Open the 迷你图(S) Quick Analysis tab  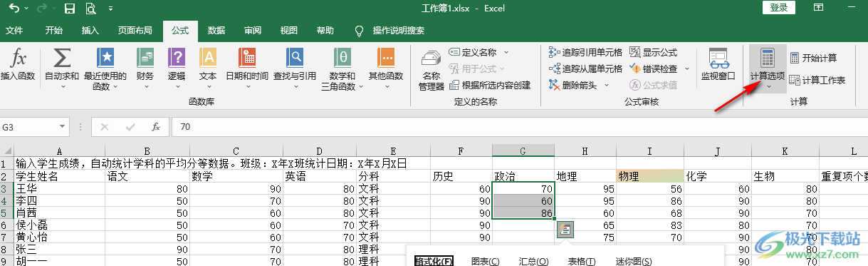pyautogui.click(x=633, y=262)
